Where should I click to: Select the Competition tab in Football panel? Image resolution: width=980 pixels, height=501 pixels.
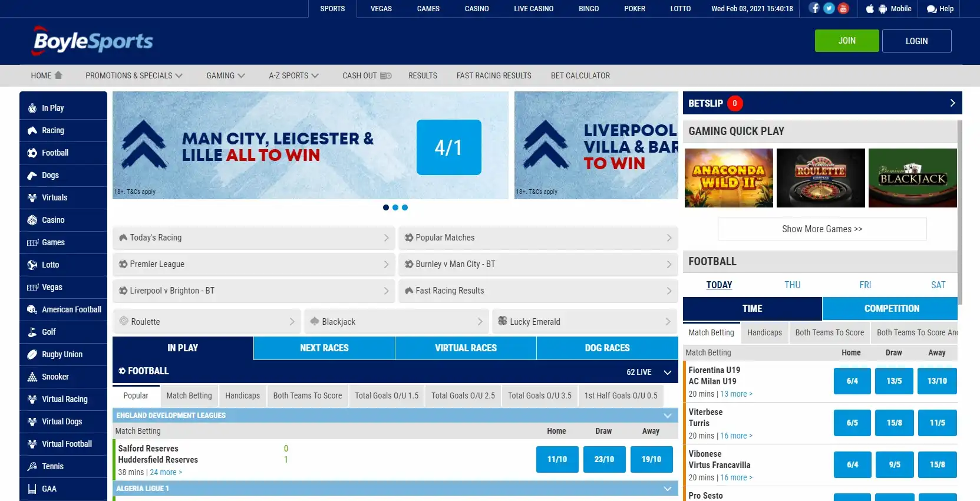click(x=891, y=309)
